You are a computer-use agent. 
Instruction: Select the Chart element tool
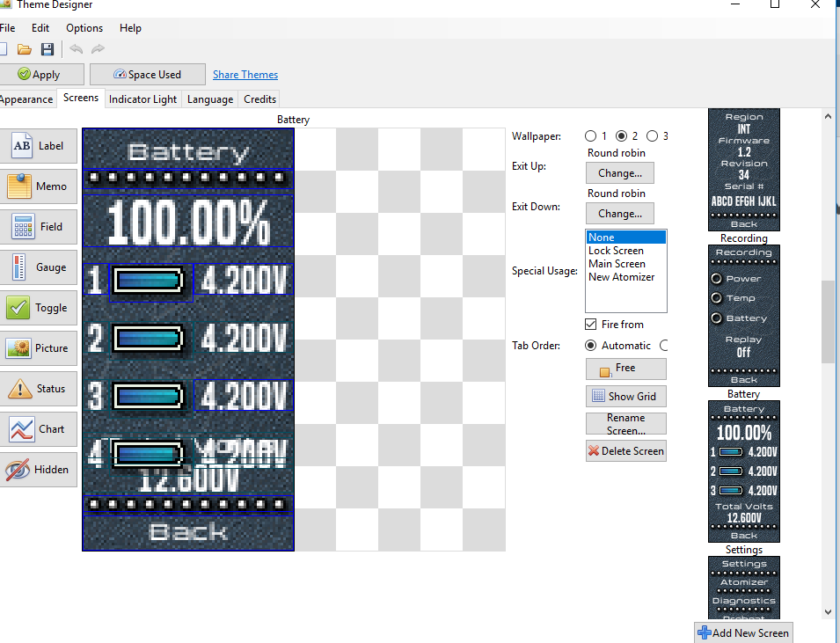(38, 429)
